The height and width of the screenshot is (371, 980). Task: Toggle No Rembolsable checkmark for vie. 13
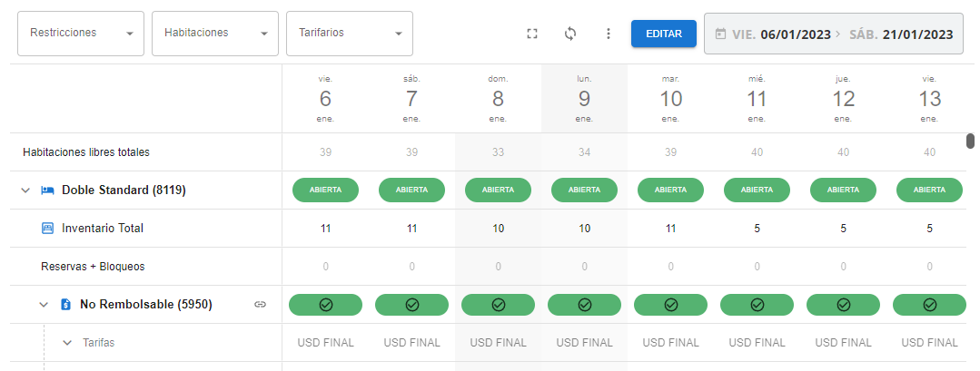[929, 305]
